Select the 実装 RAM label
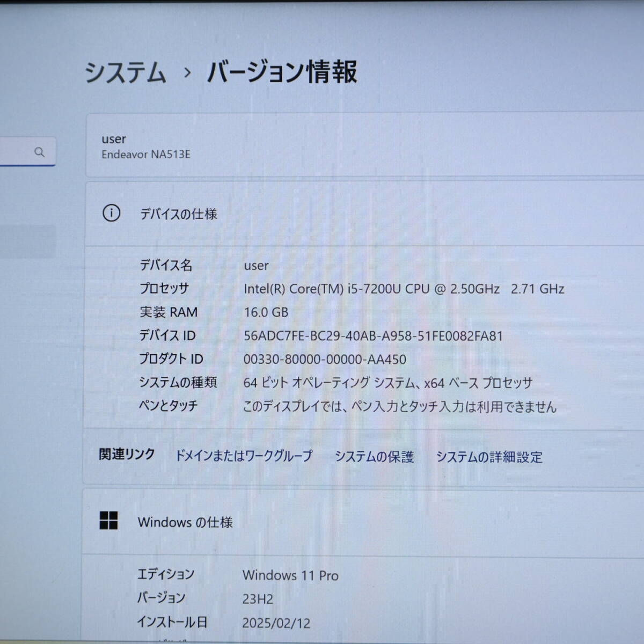The width and height of the screenshot is (644, 644). pyautogui.click(x=169, y=312)
